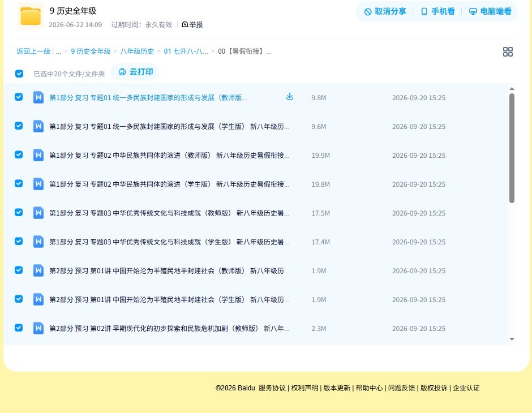Click 返回上一级 to go up a level

point(33,51)
